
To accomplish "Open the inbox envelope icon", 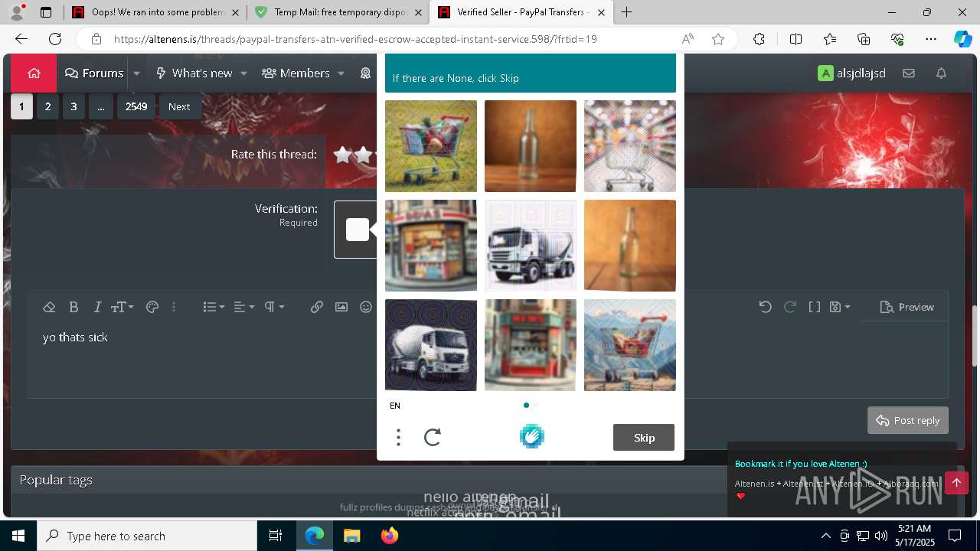I will pyautogui.click(x=909, y=73).
